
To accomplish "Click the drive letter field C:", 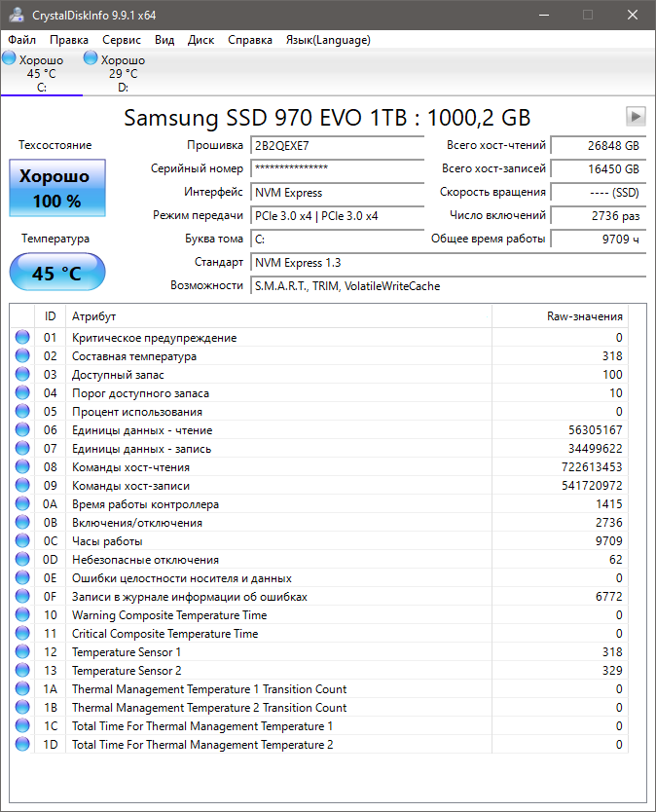I will (337, 240).
